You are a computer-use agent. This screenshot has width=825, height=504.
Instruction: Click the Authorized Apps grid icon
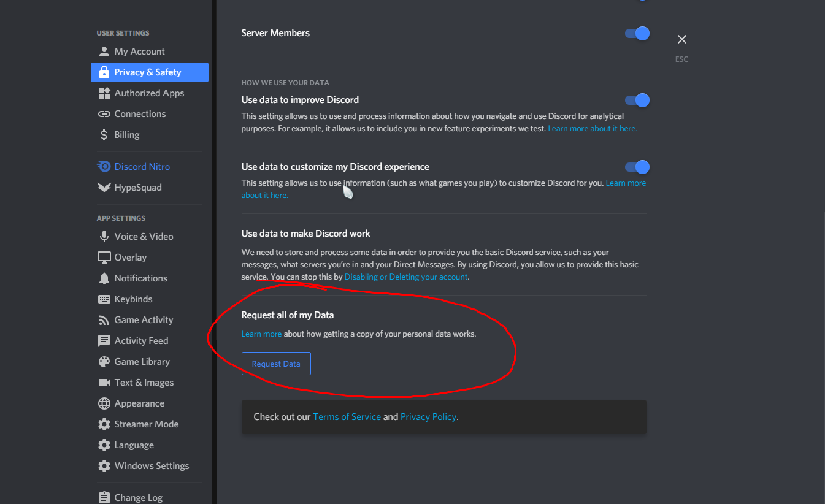point(104,93)
